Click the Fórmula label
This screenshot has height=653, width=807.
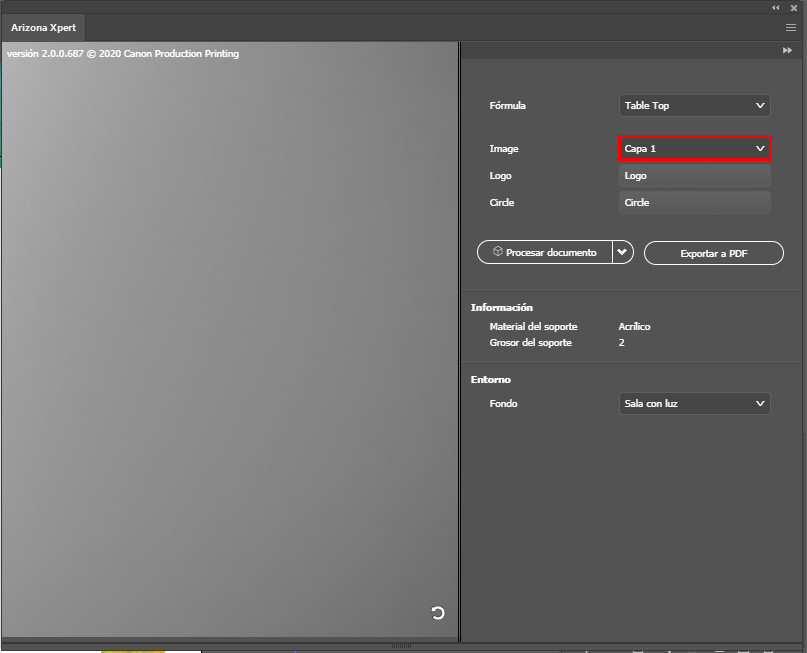(507, 105)
